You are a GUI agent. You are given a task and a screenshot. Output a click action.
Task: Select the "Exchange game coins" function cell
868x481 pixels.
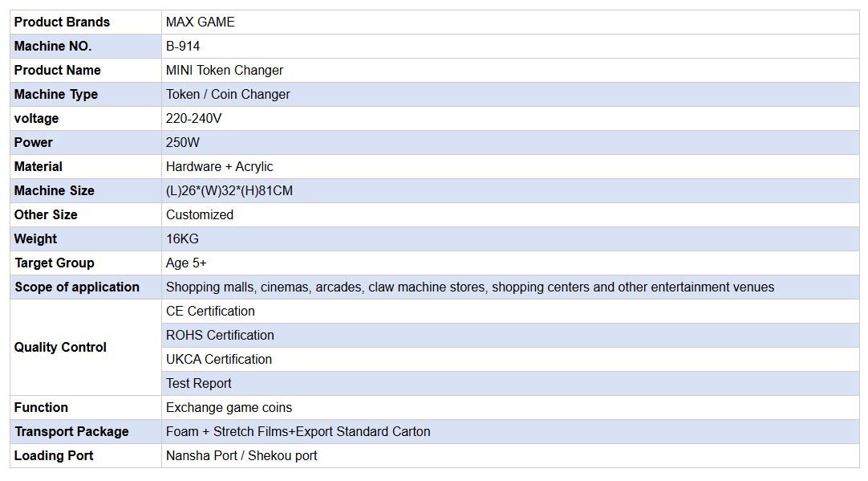point(229,408)
